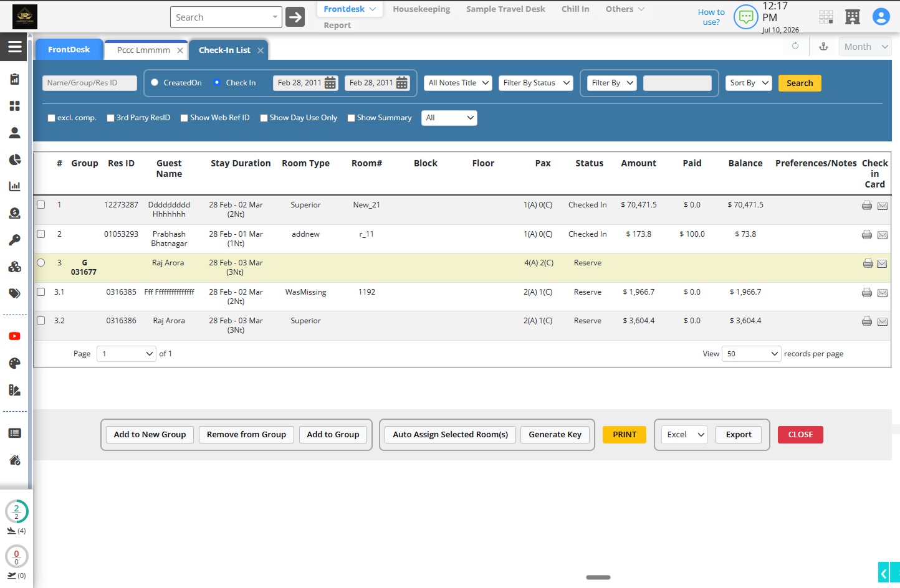The width and height of the screenshot is (900, 588).
Task: Email icon for Prabhash Bhatnagar row
Action: 883,235
